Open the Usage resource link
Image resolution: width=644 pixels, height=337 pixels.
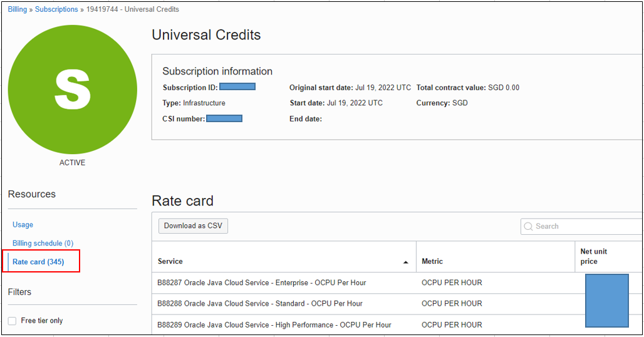coord(23,224)
